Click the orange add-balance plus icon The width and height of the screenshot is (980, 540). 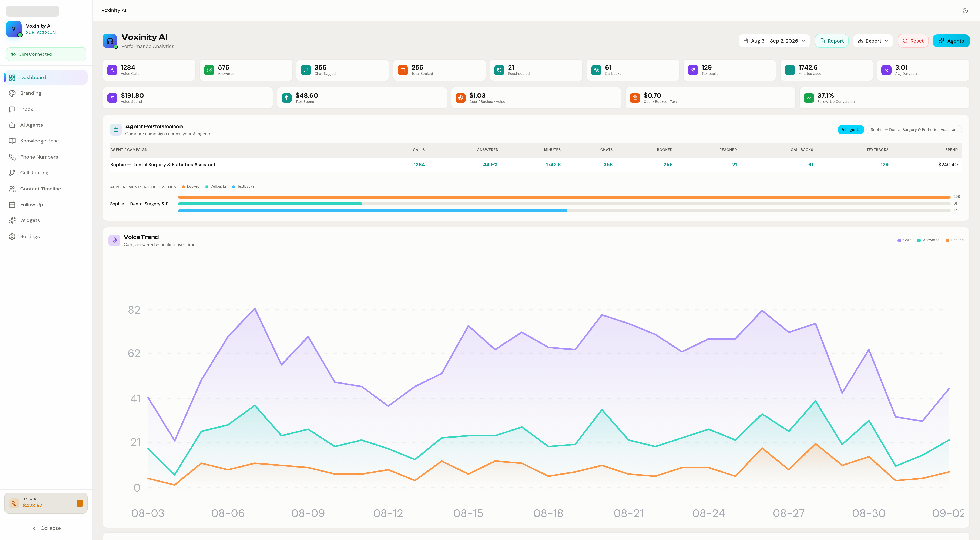point(80,503)
